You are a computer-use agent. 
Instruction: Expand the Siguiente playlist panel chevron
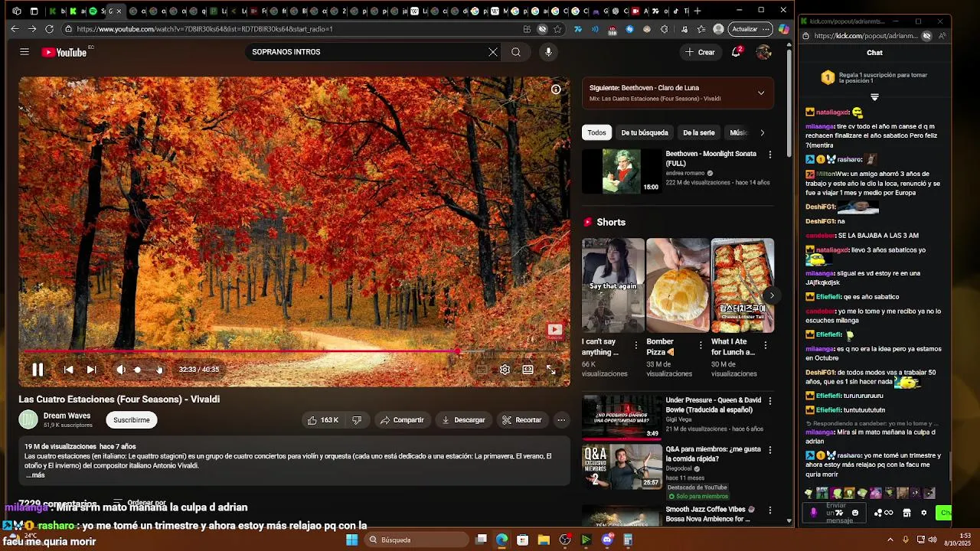(761, 93)
